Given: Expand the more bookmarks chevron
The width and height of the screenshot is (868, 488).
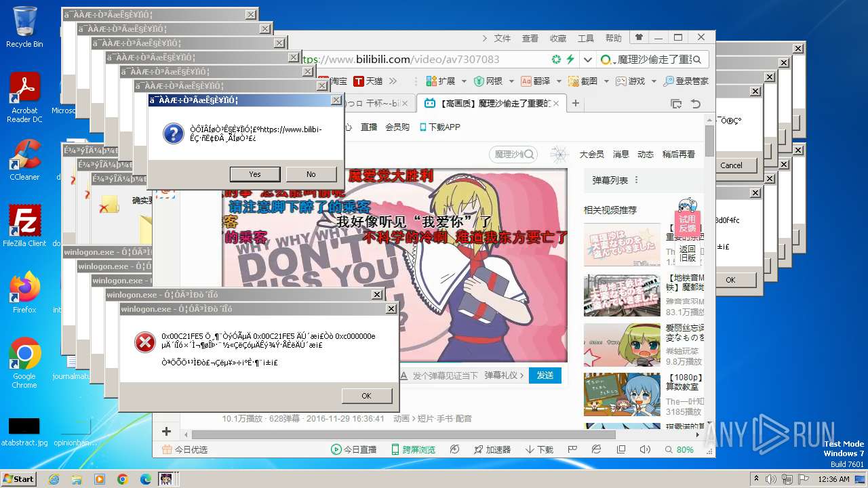Looking at the screenshot, I should tap(393, 81).
